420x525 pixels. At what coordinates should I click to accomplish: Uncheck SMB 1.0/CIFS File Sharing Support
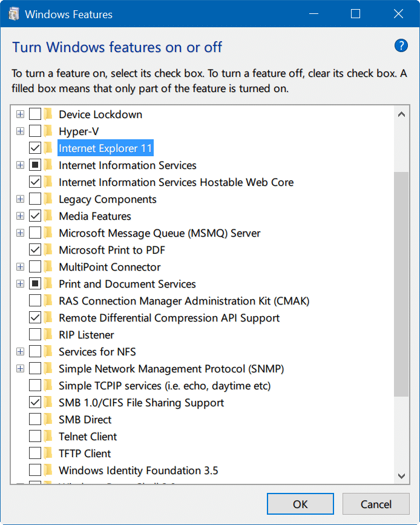pos(35,403)
